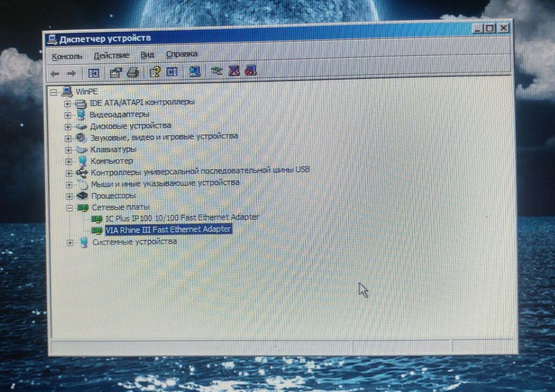The height and width of the screenshot is (392, 555).
Task: Select the Клавиатуры keyboard icon
Action: coord(82,150)
